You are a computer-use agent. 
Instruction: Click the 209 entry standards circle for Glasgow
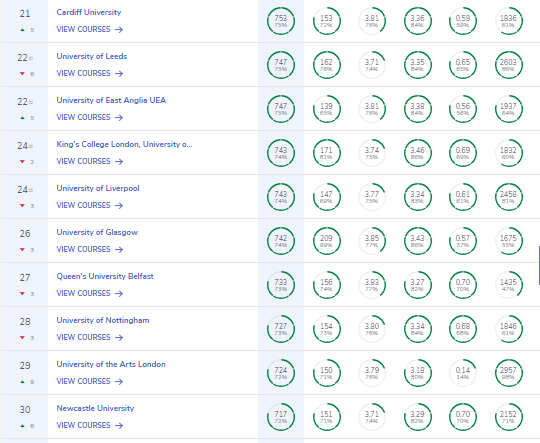326,241
